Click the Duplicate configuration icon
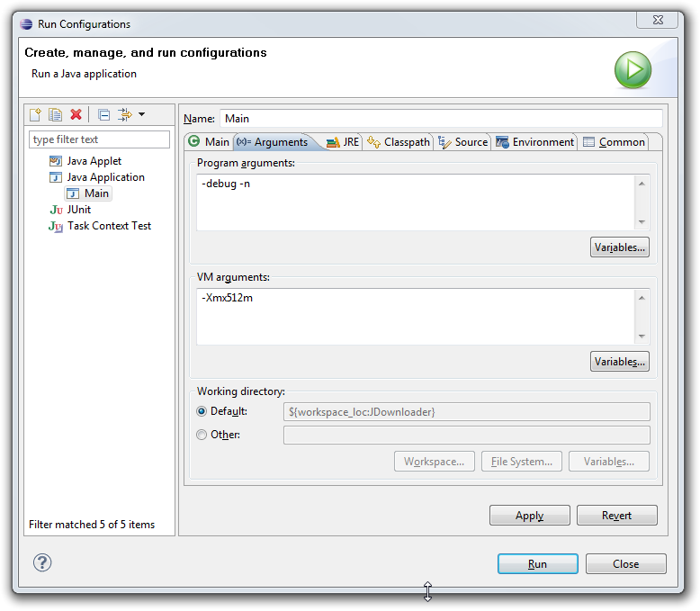The width and height of the screenshot is (700, 611). pyautogui.click(x=55, y=114)
